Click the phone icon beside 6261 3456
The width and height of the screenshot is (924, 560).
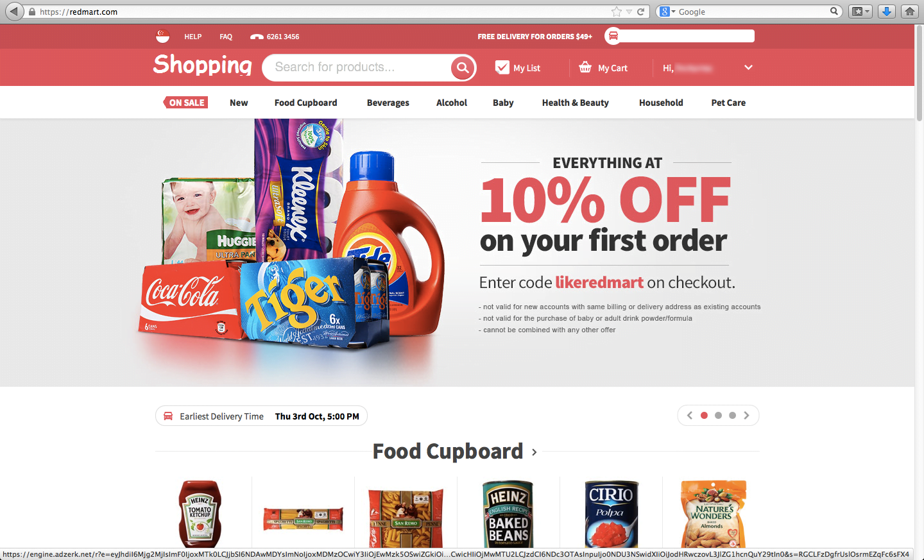coord(257,37)
